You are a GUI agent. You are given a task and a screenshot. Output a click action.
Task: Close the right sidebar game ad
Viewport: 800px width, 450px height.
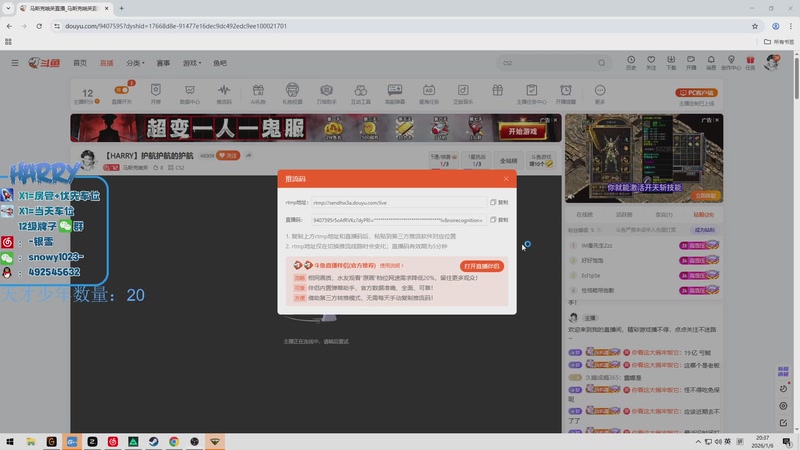coord(717,120)
